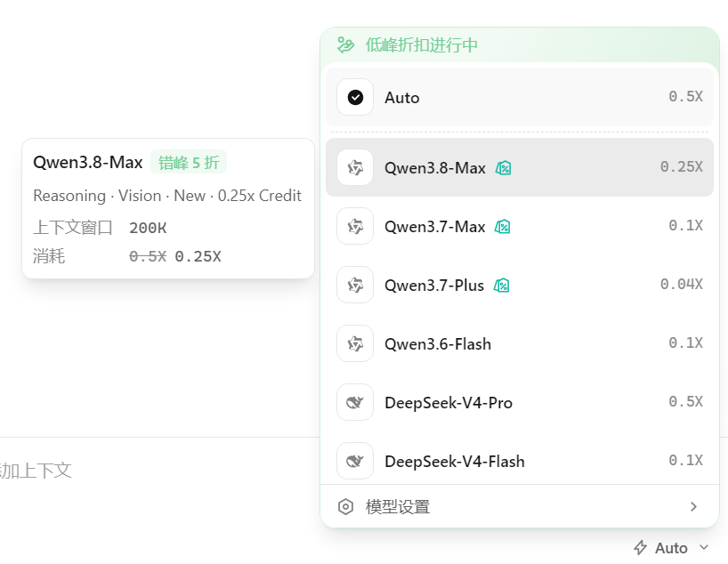728x564 pixels.
Task: Click the 上下文窗口 label in tooltip
Action: [x=73, y=228]
